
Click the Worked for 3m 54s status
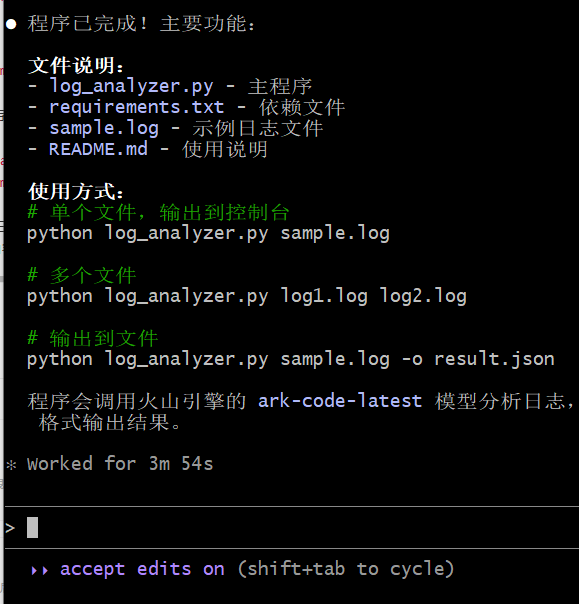(x=120, y=464)
